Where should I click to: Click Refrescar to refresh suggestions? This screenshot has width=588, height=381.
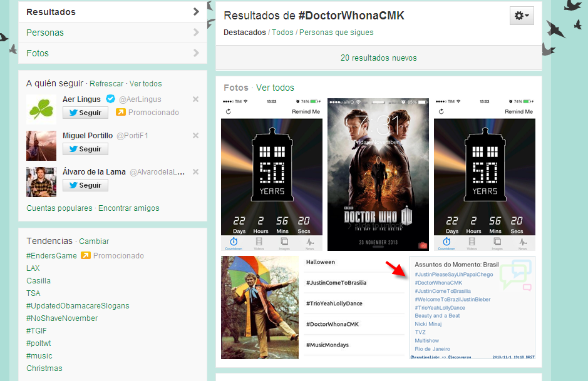[106, 84]
